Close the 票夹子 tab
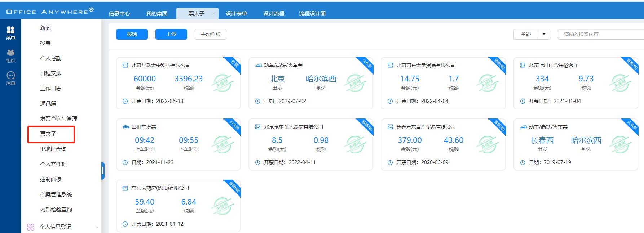Screen dimensions: 644x233 tap(214, 13)
